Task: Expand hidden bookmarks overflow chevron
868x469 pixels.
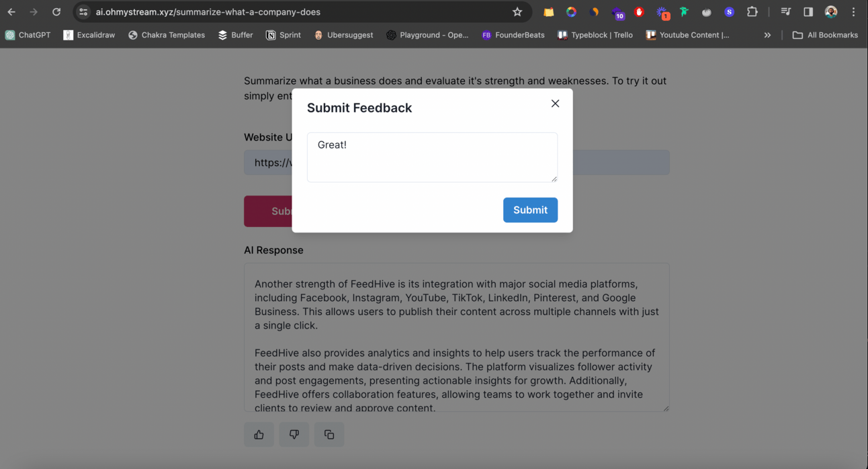Action: [767, 35]
